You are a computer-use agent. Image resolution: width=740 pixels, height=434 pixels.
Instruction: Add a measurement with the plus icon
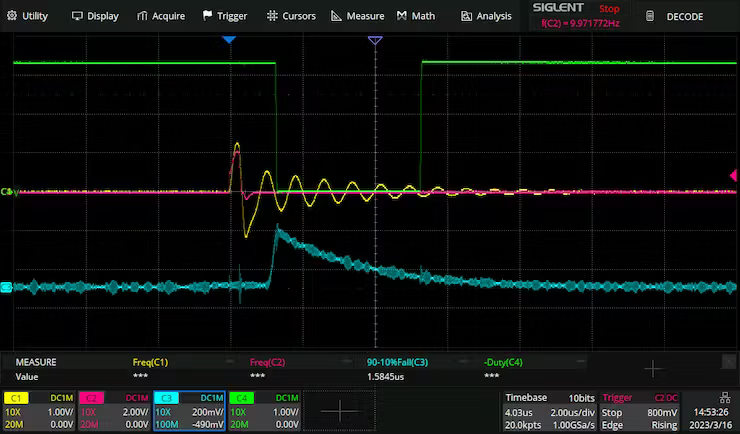pos(653,368)
